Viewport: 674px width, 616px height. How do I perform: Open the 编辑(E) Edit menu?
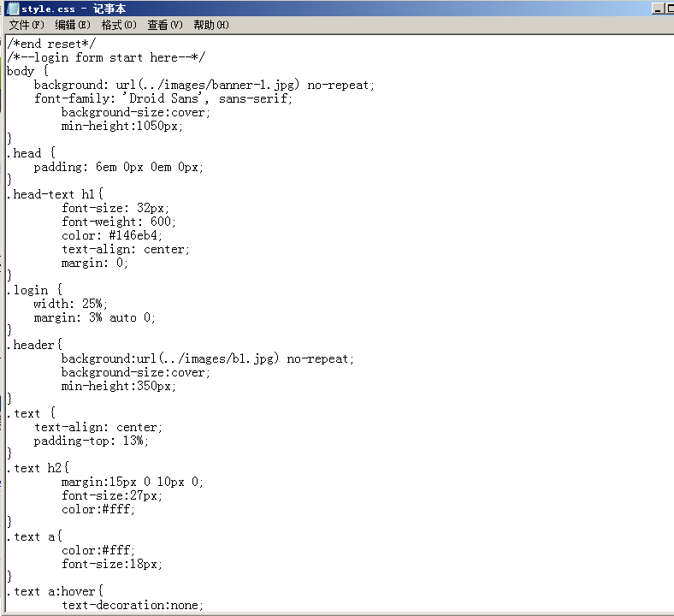point(72,25)
